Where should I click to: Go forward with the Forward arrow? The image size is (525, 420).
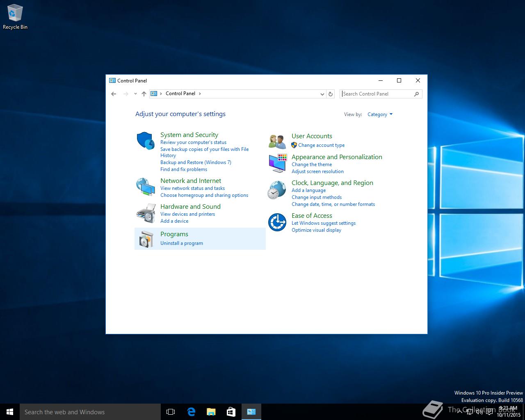126,94
